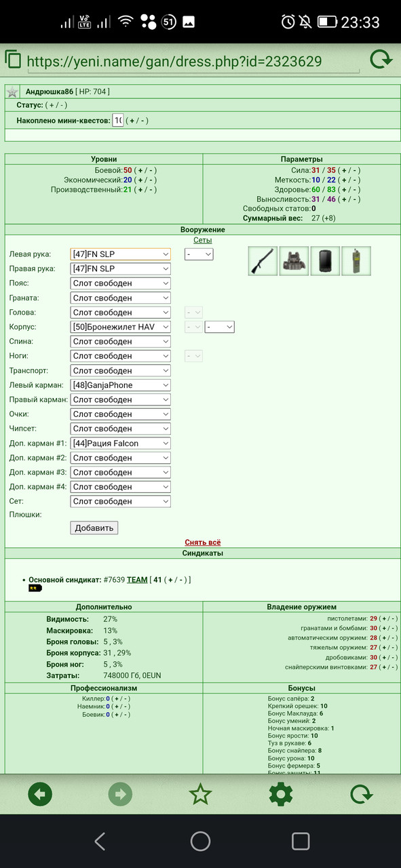Open the Очки slot dropdown
This screenshot has width=401, height=868.
121,414
